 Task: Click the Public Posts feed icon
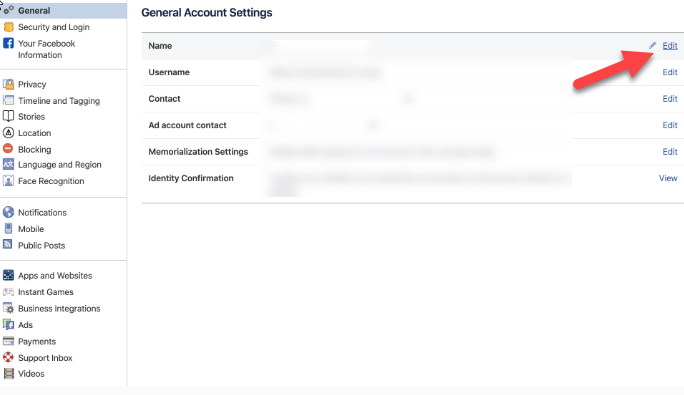8,244
